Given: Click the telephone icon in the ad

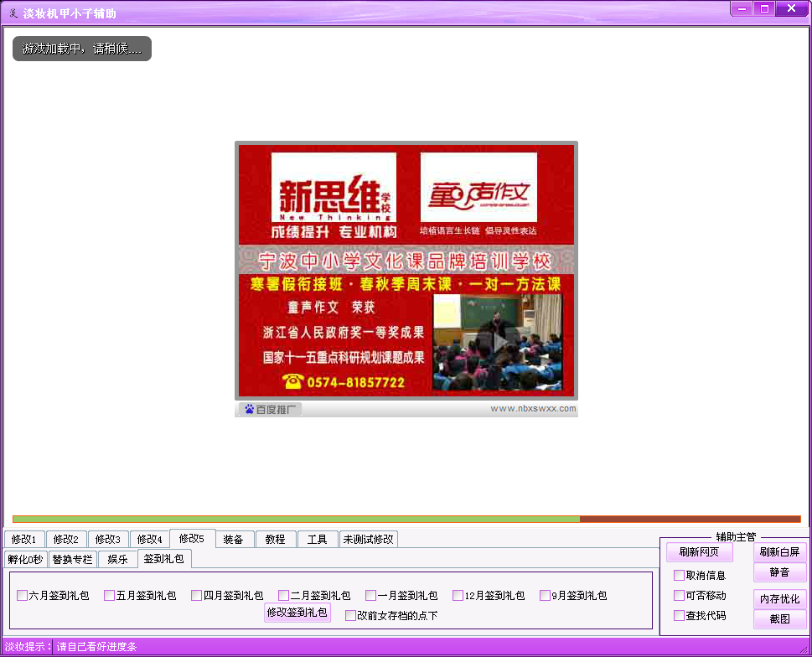Looking at the screenshot, I should pyautogui.click(x=292, y=382).
